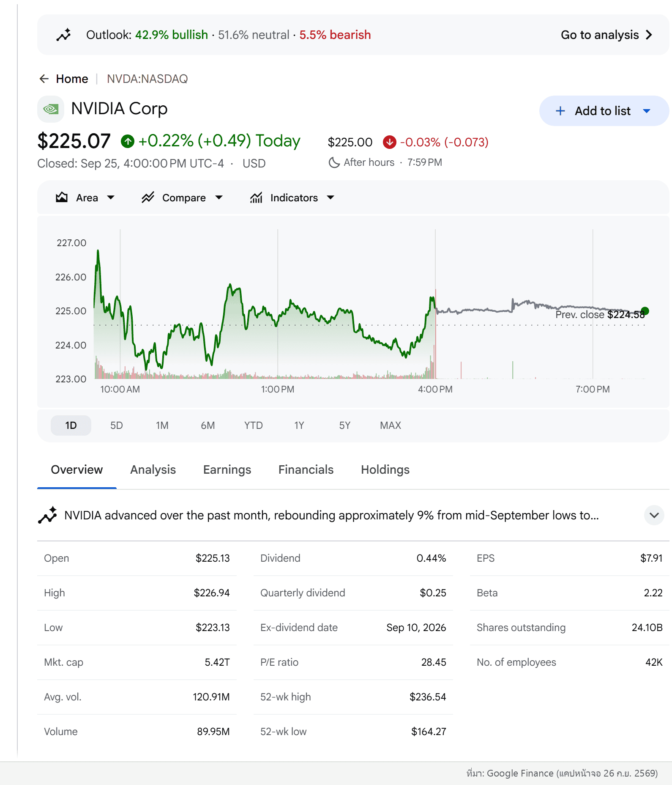Select the MAX time range
This screenshot has height=785, width=672.
click(x=391, y=425)
